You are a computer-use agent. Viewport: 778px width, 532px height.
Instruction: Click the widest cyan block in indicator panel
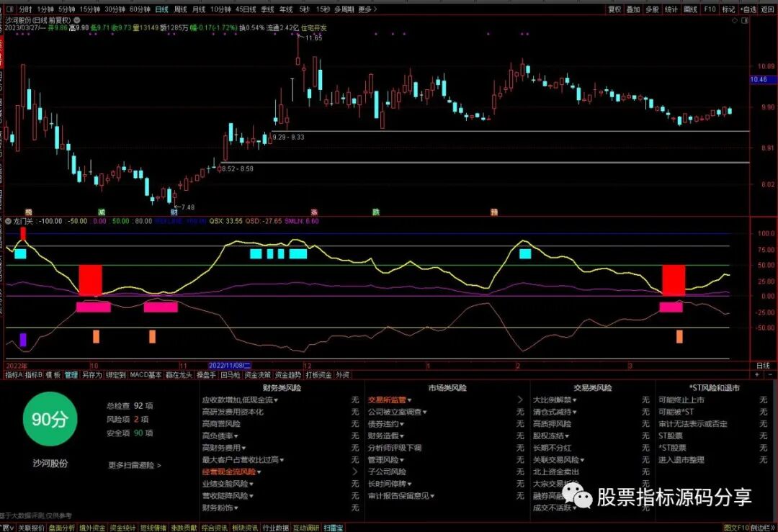pyautogui.click(x=298, y=254)
